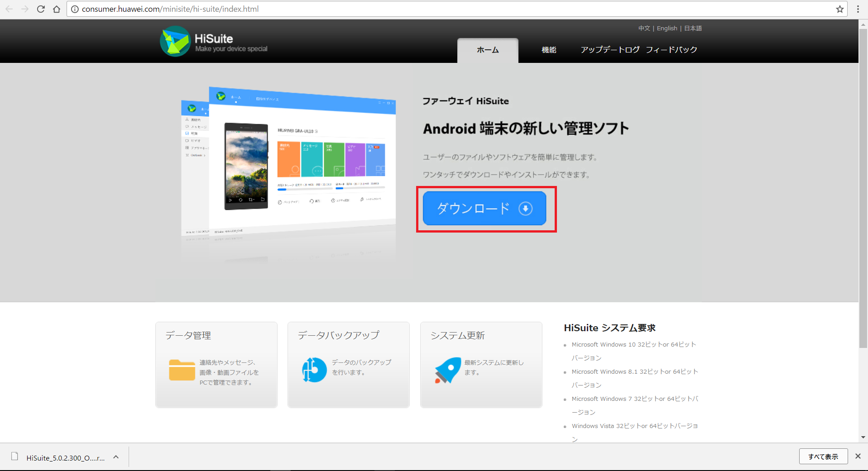The width and height of the screenshot is (868, 471).
Task: Click the system update rocket icon
Action: 447,370
